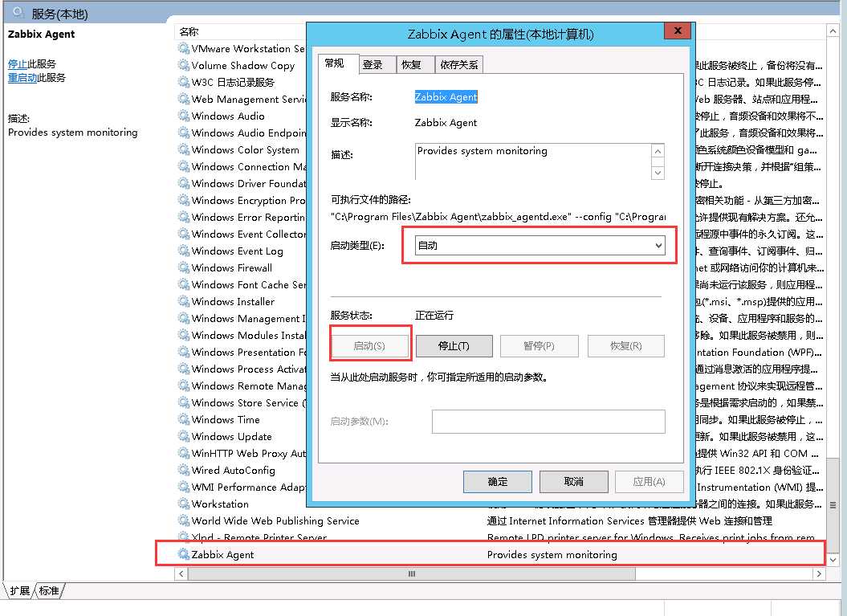Click the gear icon beside Windows Time
This screenshot has width=847, height=616.
click(x=184, y=419)
